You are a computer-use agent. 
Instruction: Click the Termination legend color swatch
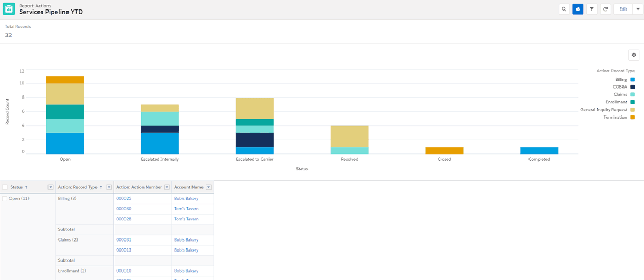pos(632,118)
